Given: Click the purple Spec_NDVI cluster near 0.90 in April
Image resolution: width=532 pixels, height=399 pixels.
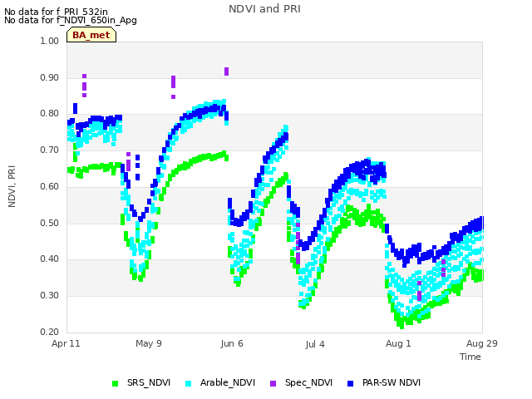Looking at the screenshot, I should coord(85,86).
